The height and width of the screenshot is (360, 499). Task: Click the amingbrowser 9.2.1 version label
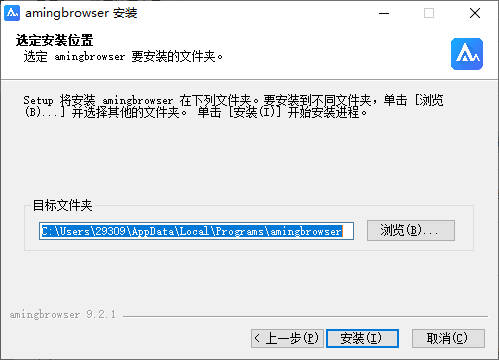(63, 314)
